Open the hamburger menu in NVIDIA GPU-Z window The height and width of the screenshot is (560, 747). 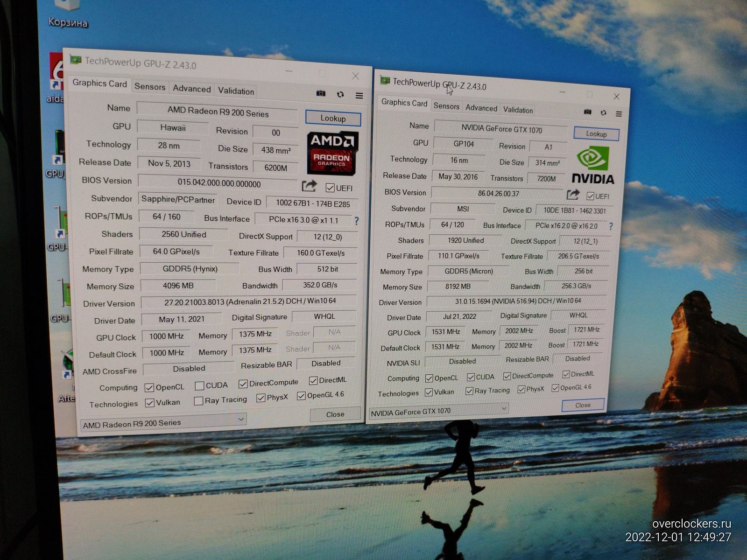point(619,113)
